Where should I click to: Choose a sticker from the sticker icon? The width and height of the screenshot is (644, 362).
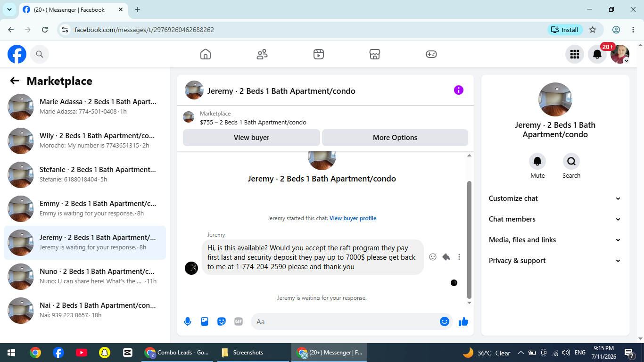222,321
